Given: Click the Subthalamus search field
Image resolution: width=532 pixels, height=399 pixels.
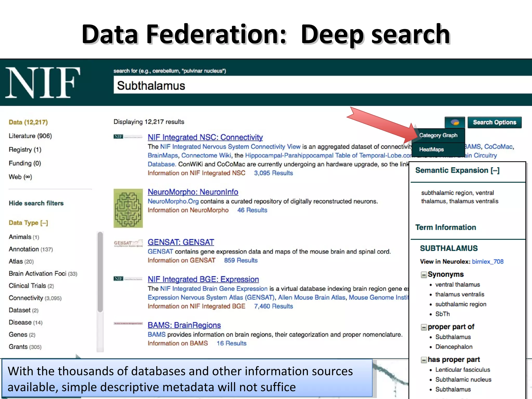Looking at the screenshot, I should [x=323, y=85].
